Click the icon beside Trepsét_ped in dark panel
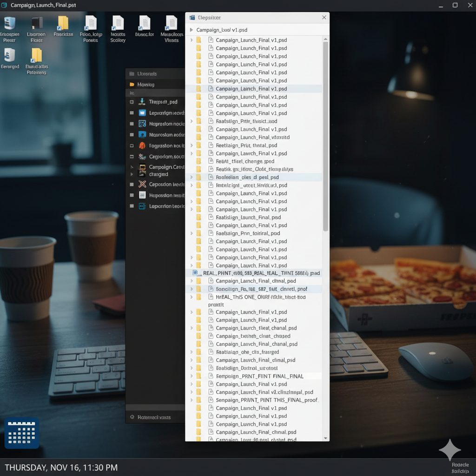This screenshot has width=476, height=476. tap(142, 102)
